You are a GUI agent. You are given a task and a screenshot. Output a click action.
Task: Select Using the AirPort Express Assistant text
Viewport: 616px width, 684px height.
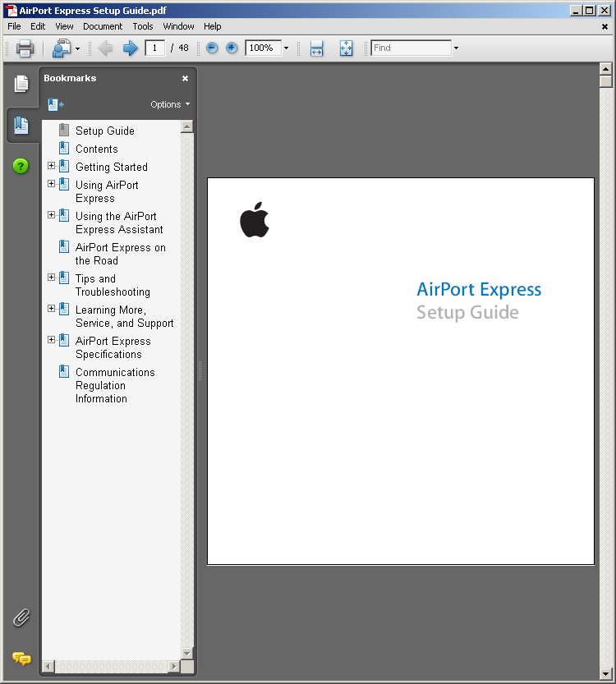click(119, 223)
